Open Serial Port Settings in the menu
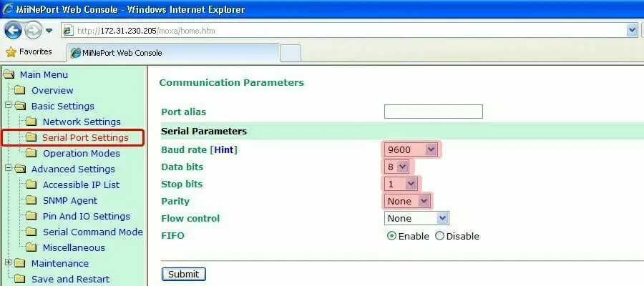This screenshot has height=286, width=644. (85, 137)
